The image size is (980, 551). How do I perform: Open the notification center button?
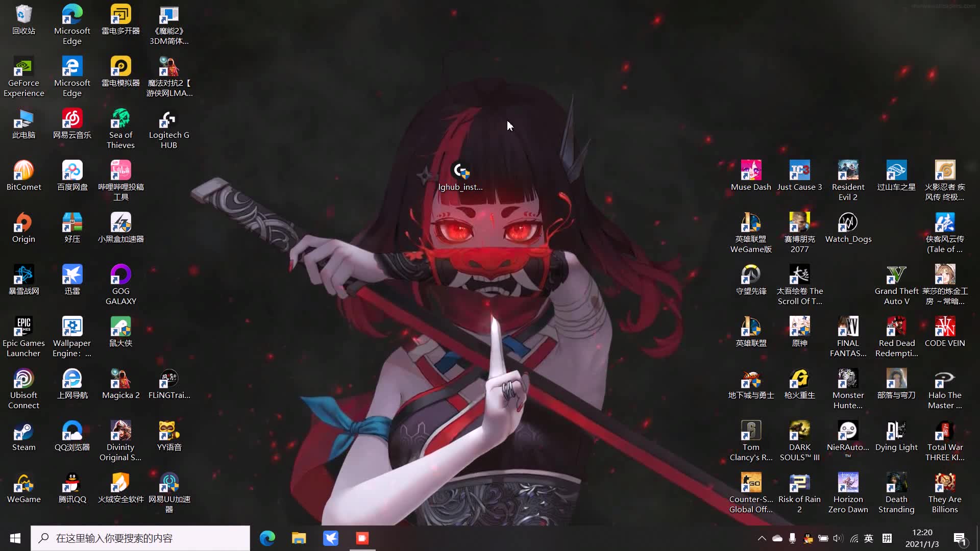pos(960,538)
